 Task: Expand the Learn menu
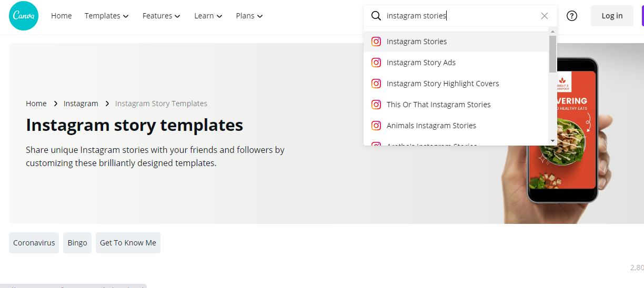pos(208,16)
